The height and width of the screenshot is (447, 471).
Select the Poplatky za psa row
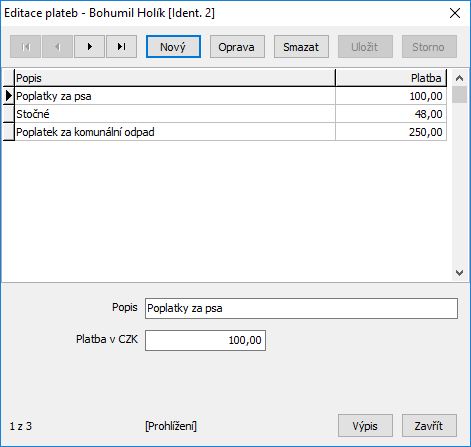(230, 96)
